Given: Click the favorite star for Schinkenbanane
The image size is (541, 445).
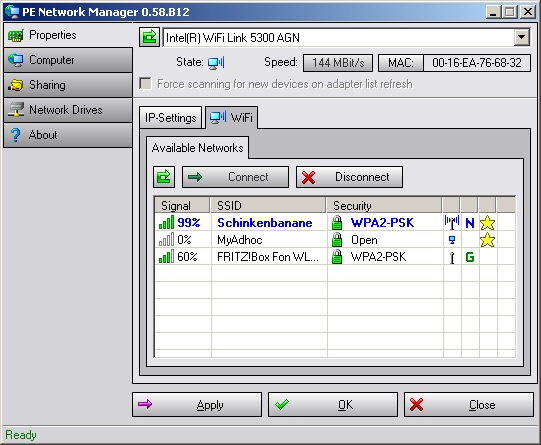Looking at the screenshot, I should [x=487, y=223].
